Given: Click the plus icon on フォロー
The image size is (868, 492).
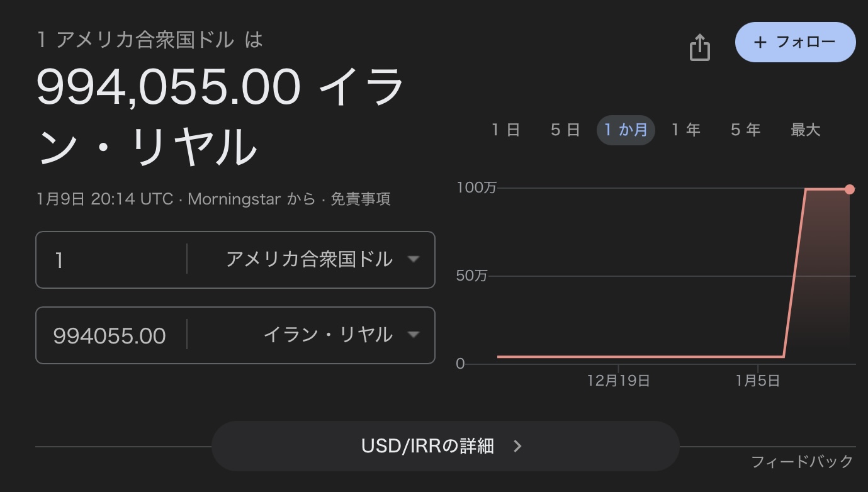Looking at the screenshot, I should [x=760, y=42].
